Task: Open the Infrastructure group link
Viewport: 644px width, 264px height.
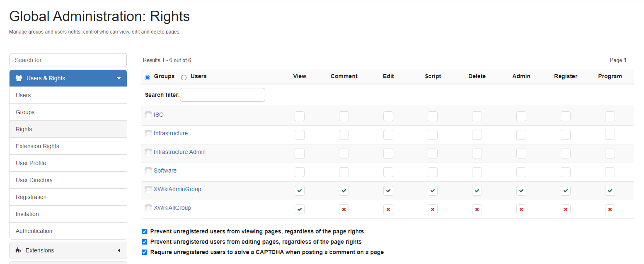Action: (171, 133)
